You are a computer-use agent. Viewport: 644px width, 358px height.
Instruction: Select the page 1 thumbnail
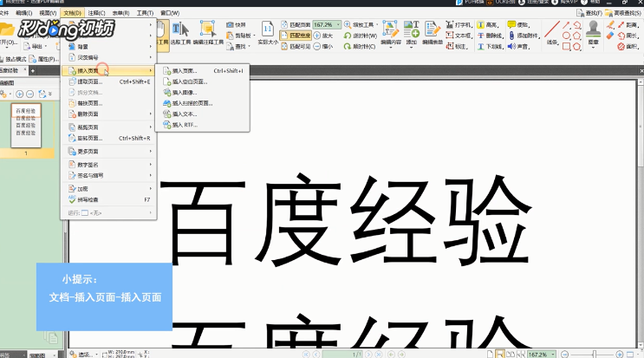click(26, 126)
